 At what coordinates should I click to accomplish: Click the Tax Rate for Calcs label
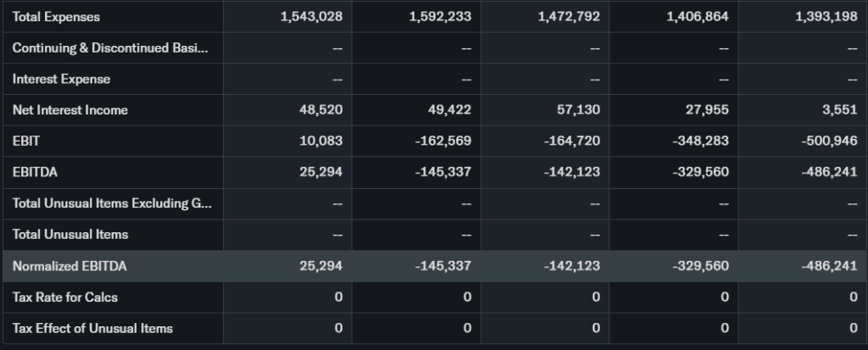coord(65,297)
